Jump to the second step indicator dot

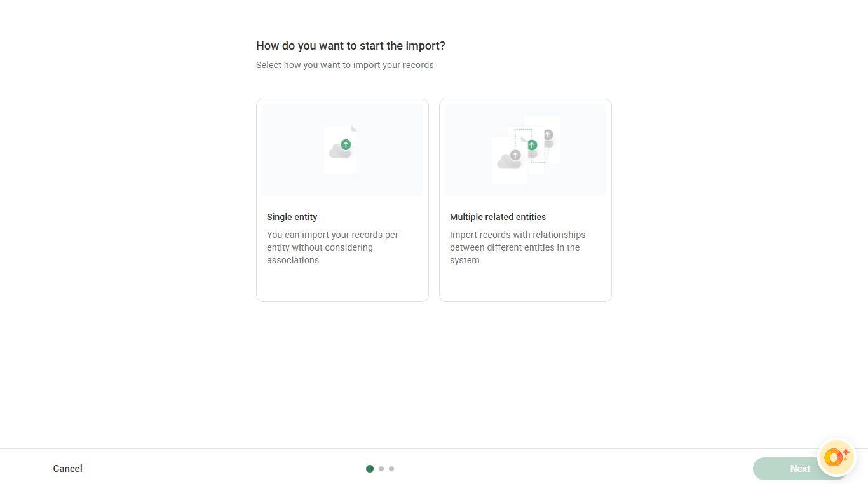[381, 469]
